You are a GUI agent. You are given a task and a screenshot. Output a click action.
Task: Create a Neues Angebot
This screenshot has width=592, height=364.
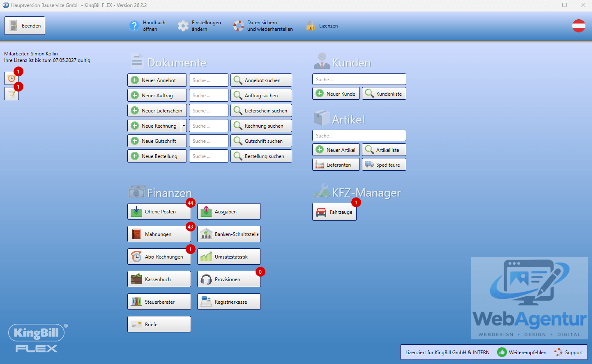pos(157,80)
